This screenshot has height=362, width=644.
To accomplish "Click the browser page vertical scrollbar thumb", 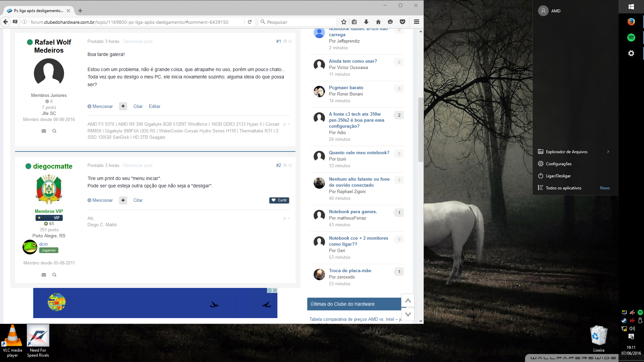I will click(421, 129).
